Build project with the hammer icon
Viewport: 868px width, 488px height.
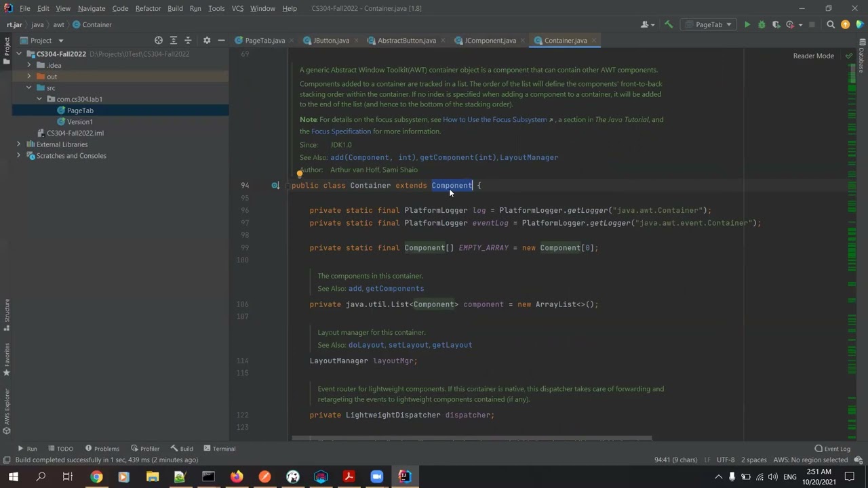point(669,25)
